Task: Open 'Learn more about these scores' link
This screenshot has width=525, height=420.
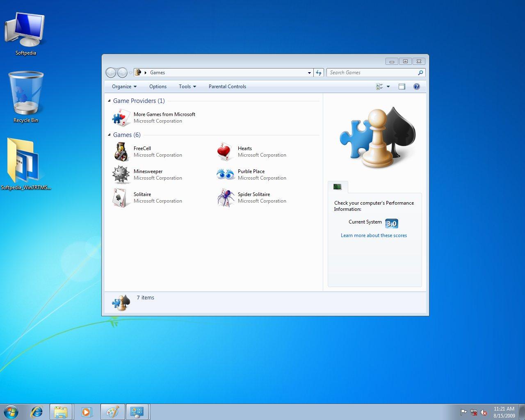Action: [x=374, y=235]
